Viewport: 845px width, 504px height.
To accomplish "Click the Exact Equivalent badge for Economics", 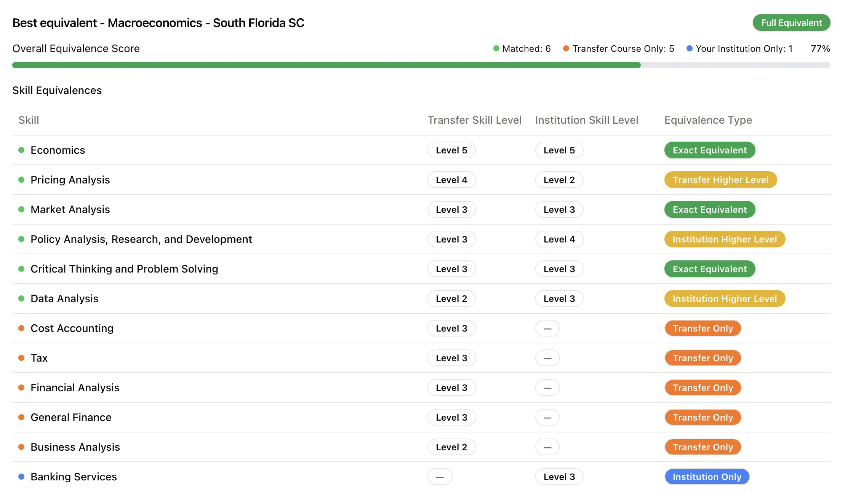I will pyautogui.click(x=709, y=150).
